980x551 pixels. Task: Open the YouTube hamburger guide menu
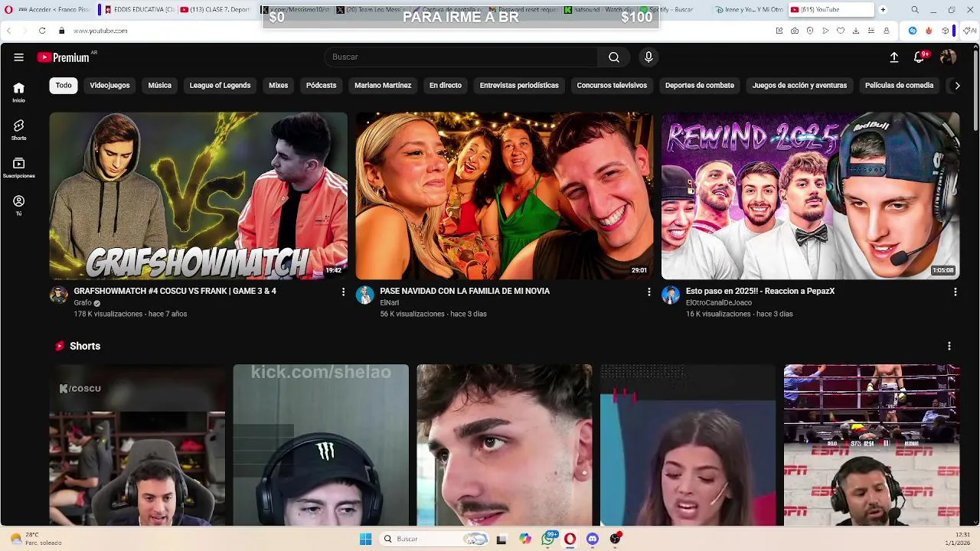tap(18, 57)
